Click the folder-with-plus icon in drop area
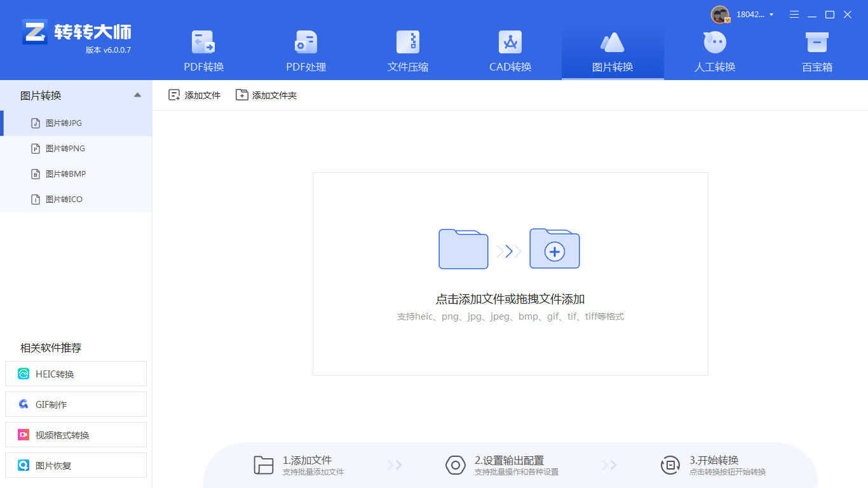Screen dimensions: 868x488 coord(555,248)
